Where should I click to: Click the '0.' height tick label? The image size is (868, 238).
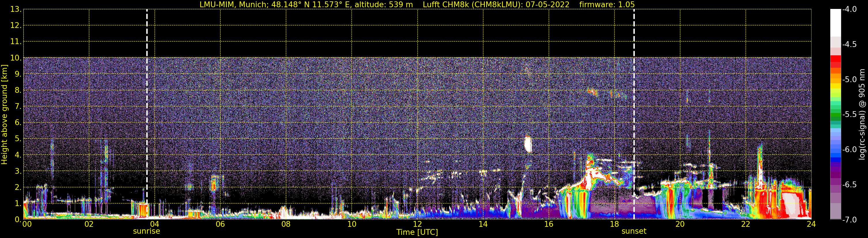(18, 220)
